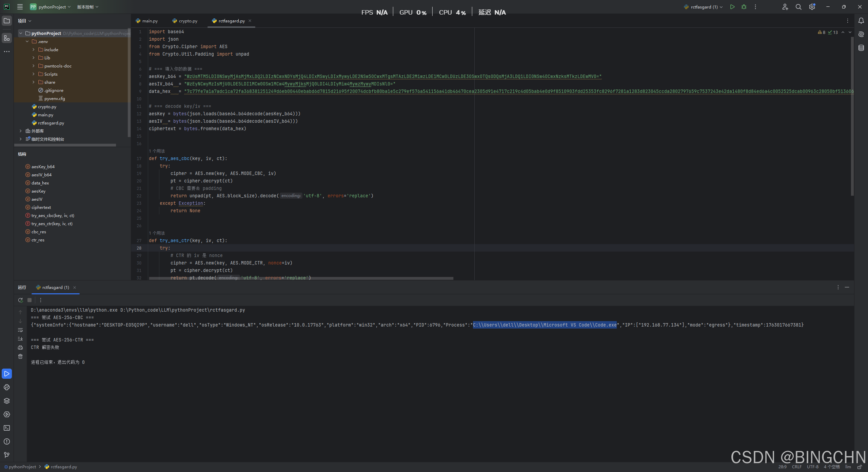868x472 pixels.
Task: Toggle the Problems tool window icon
Action: coord(7,441)
